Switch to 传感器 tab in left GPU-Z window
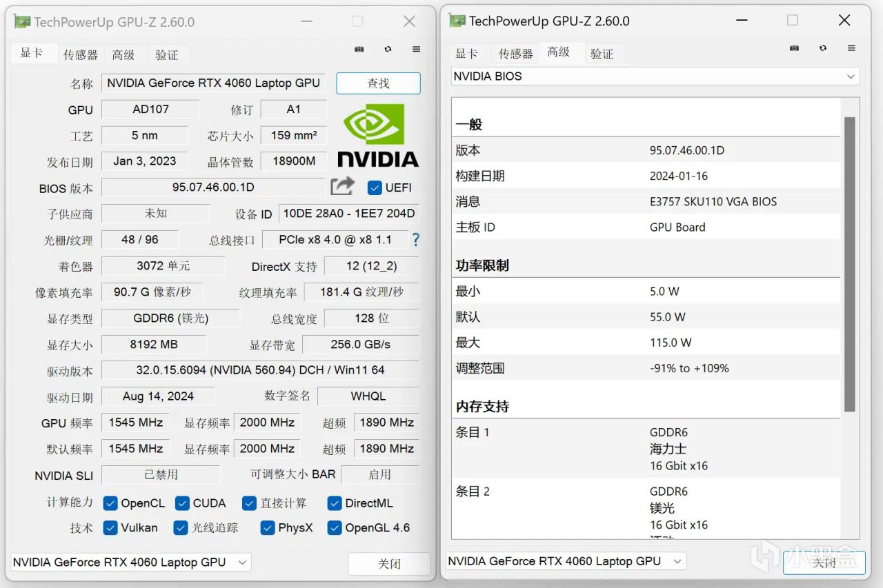The width and height of the screenshot is (883, 588). (x=81, y=54)
